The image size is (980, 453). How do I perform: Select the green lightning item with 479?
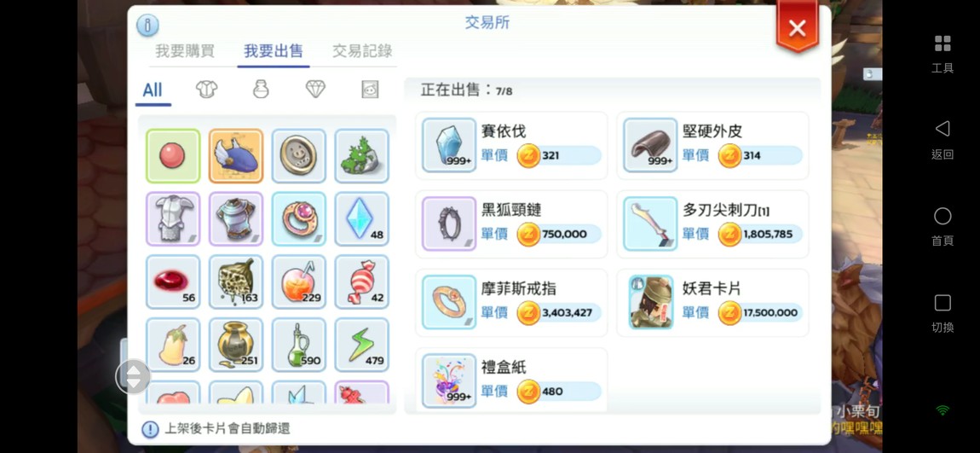(361, 345)
